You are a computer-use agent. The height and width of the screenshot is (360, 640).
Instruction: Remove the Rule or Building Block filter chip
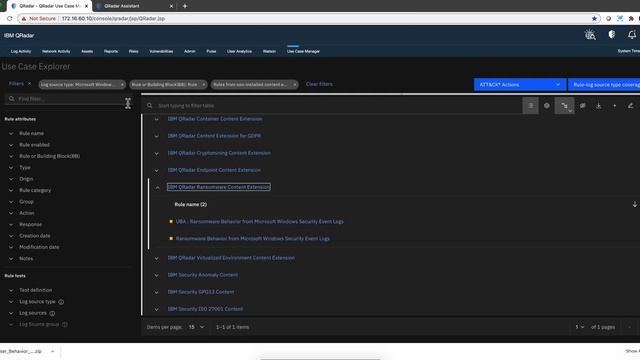pos(204,84)
